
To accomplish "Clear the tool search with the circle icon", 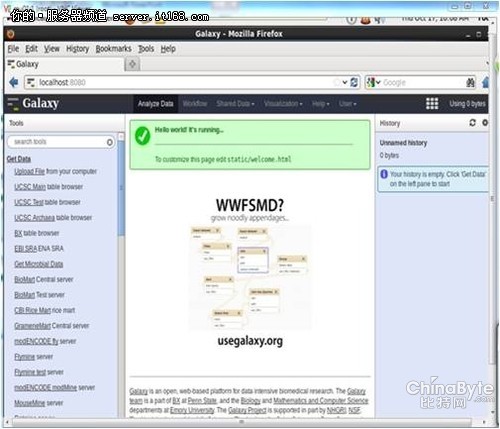I will [x=110, y=142].
